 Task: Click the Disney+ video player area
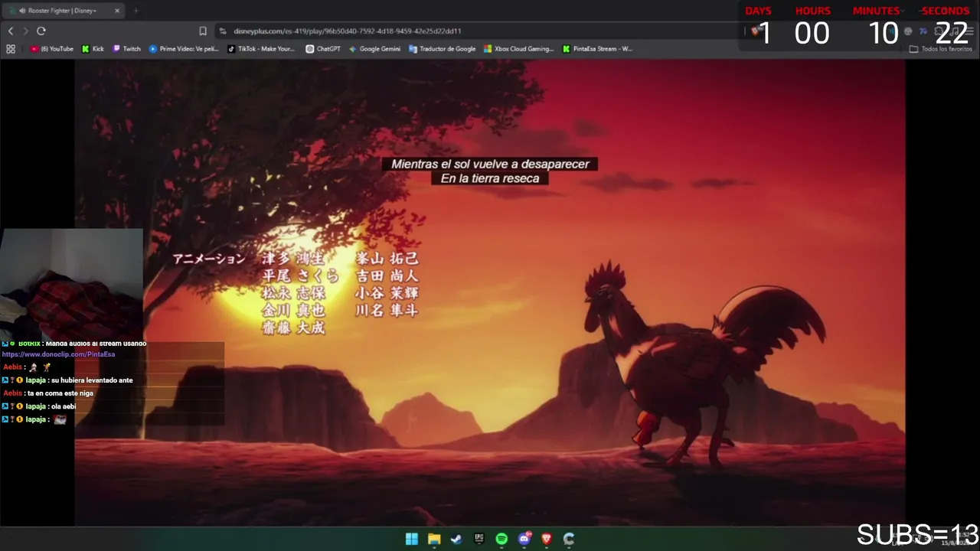click(x=490, y=293)
